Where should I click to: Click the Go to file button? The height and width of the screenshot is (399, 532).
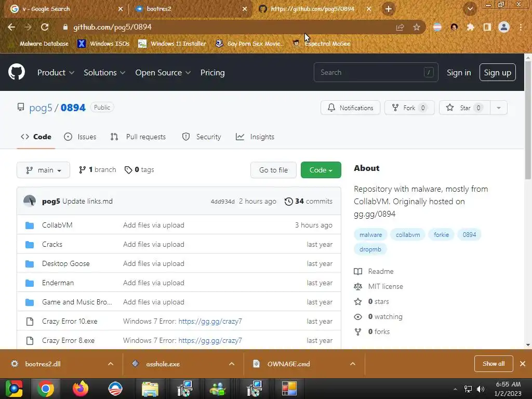(273, 170)
